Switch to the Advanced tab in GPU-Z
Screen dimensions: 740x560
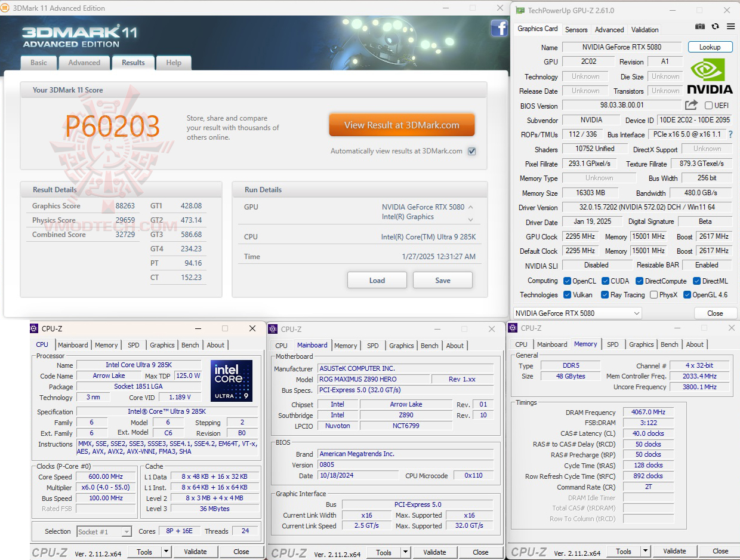pos(609,29)
